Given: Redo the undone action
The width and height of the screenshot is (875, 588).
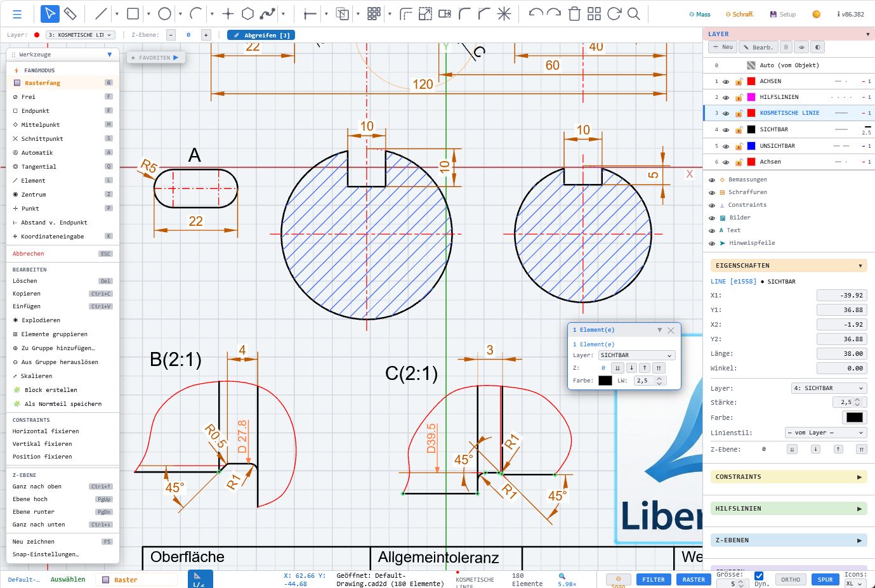Looking at the screenshot, I should [x=554, y=14].
